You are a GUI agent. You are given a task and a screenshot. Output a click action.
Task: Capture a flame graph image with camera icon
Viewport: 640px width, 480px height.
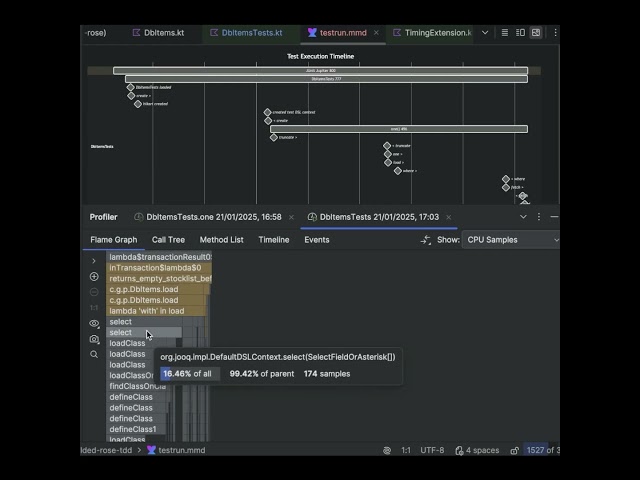pyautogui.click(x=94, y=339)
